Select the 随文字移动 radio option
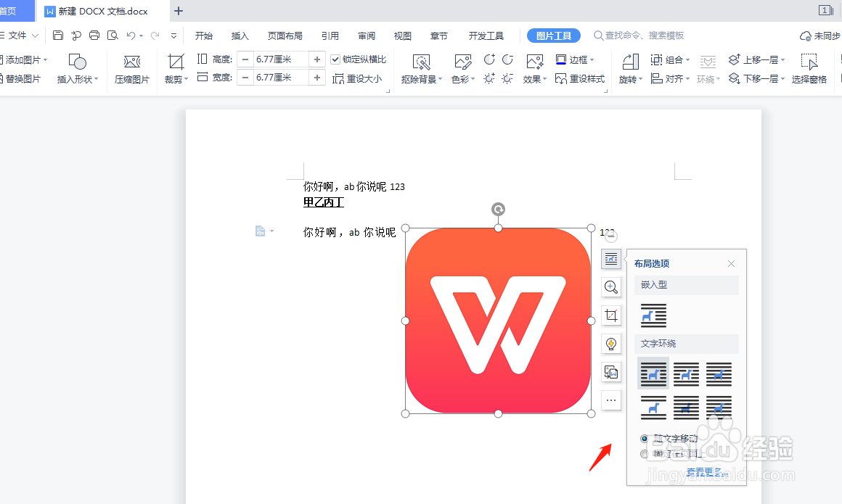Image resolution: width=842 pixels, height=504 pixels. coord(645,438)
